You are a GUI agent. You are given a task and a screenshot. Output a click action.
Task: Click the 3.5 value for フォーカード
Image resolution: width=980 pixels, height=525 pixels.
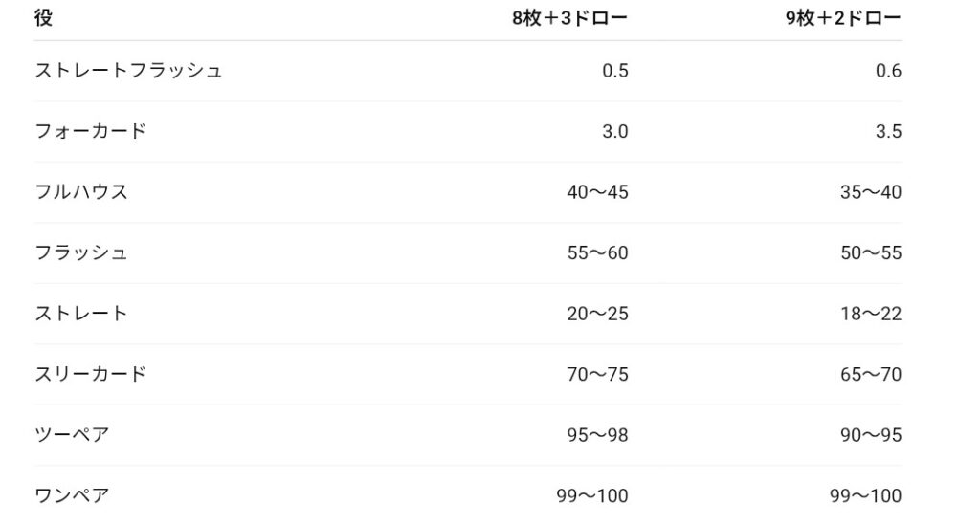point(888,131)
